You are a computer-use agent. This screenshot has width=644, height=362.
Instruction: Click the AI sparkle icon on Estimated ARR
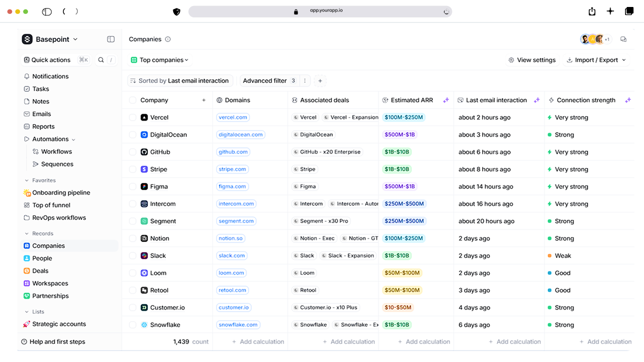pos(445,100)
